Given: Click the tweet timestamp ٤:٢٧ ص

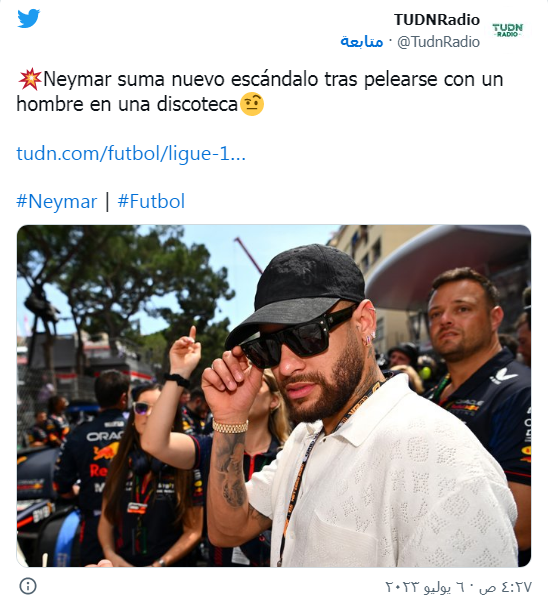Looking at the screenshot, I should (506, 587).
